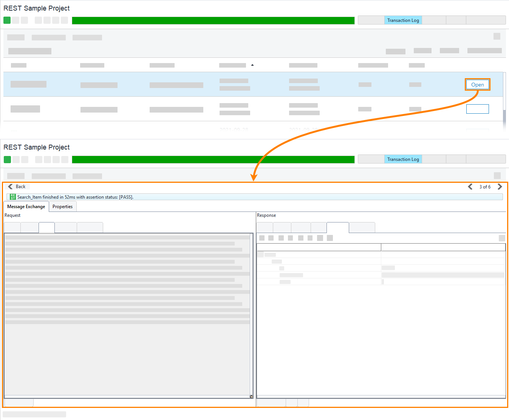Open the Transaction Log tab at the top
Image resolution: width=509 pixels, height=420 pixels.
(x=403, y=20)
